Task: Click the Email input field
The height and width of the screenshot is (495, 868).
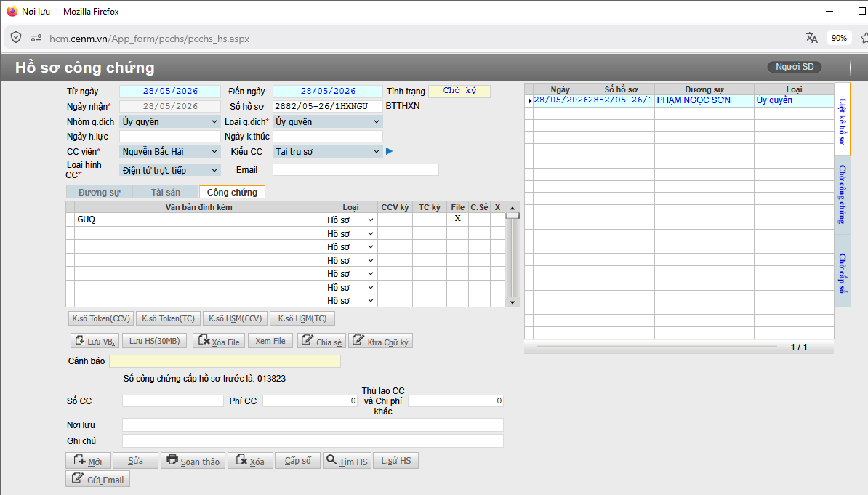Action: pos(355,170)
